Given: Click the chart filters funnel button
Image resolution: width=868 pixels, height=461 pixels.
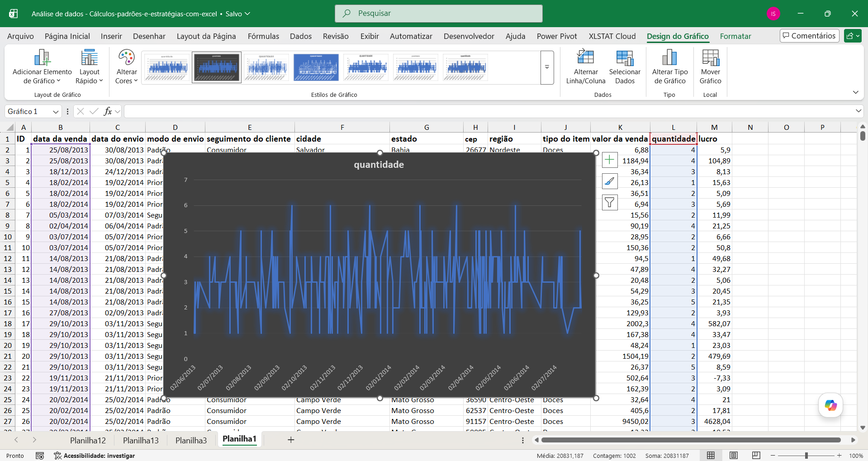Looking at the screenshot, I should click(610, 202).
